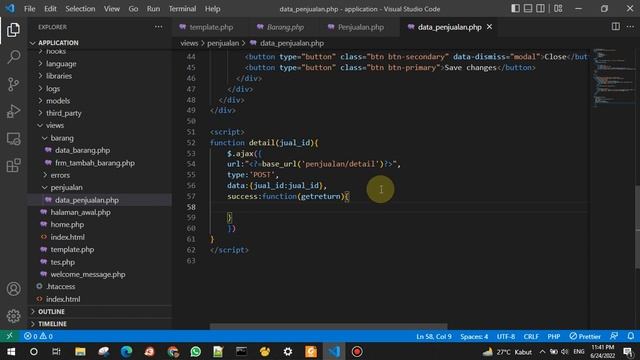Open the Run and Debug view
640x360 pixels.
click(13, 111)
